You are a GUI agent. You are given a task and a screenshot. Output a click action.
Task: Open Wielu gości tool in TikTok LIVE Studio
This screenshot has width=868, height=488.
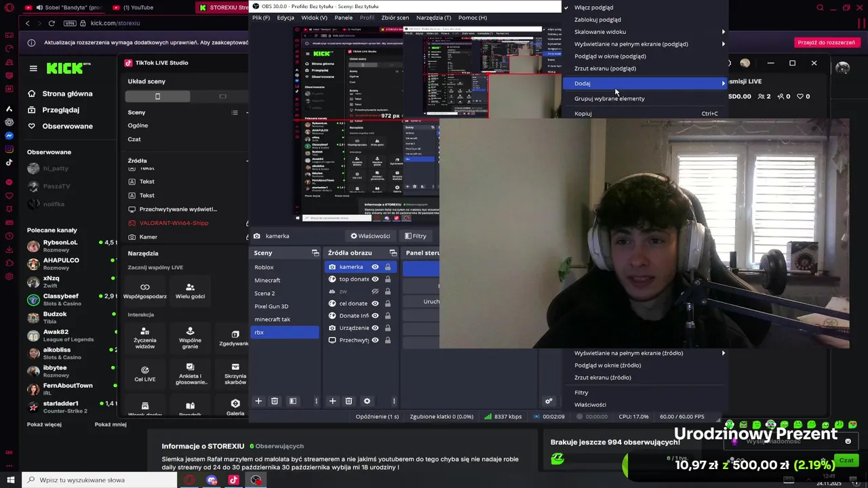click(x=190, y=291)
